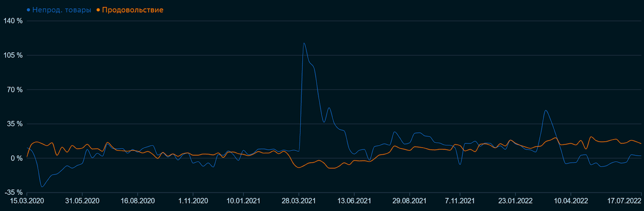The height and width of the screenshot is (211, 644).
Task: Click the 23.01.2022 date label
Action: pos(515,201)
